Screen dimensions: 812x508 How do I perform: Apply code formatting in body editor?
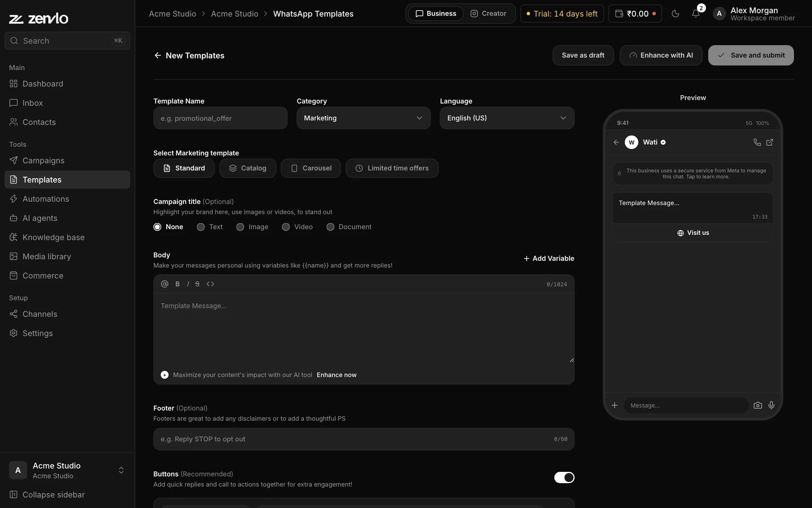tap(210, 284)
